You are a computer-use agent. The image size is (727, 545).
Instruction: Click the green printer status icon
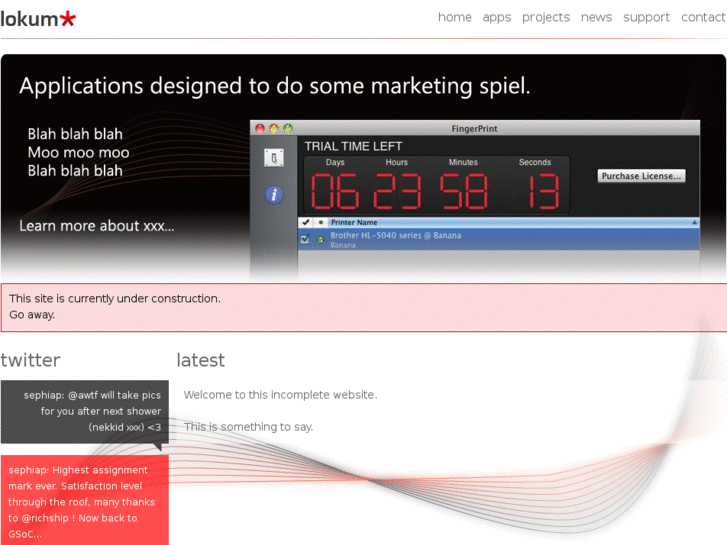click(320, 239)
